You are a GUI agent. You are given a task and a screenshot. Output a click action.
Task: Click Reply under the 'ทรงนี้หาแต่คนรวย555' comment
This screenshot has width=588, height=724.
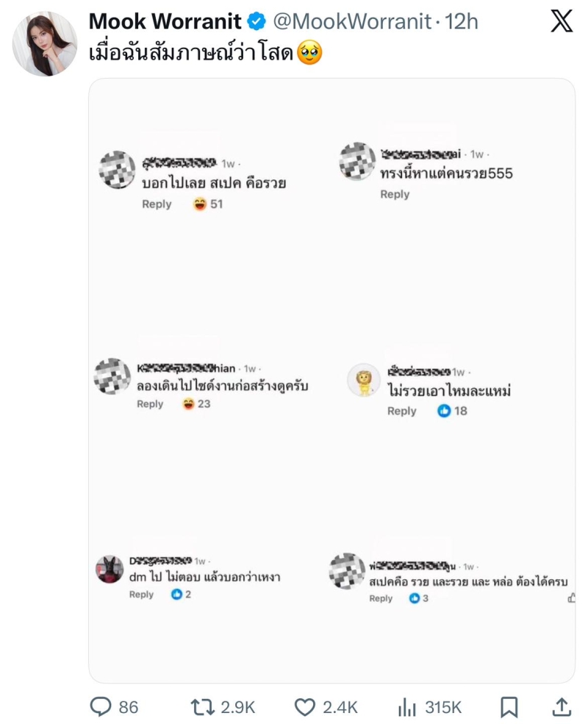click(x=395, y=194)
